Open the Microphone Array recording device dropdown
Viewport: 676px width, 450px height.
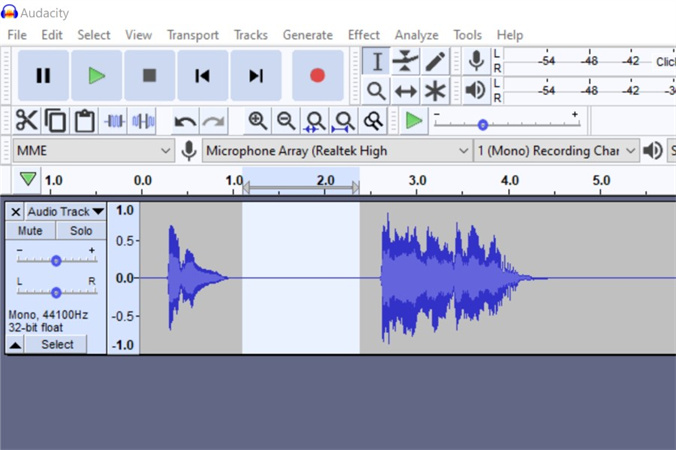[337, 151]
